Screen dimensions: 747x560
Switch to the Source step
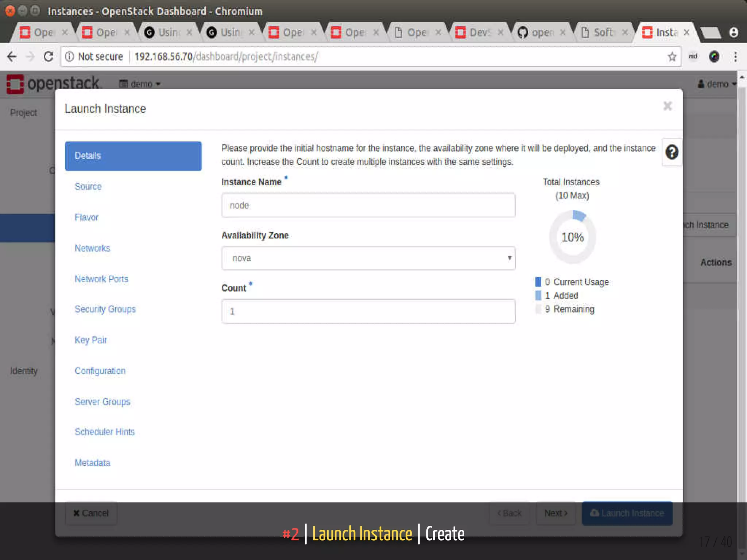coord(88,186)
